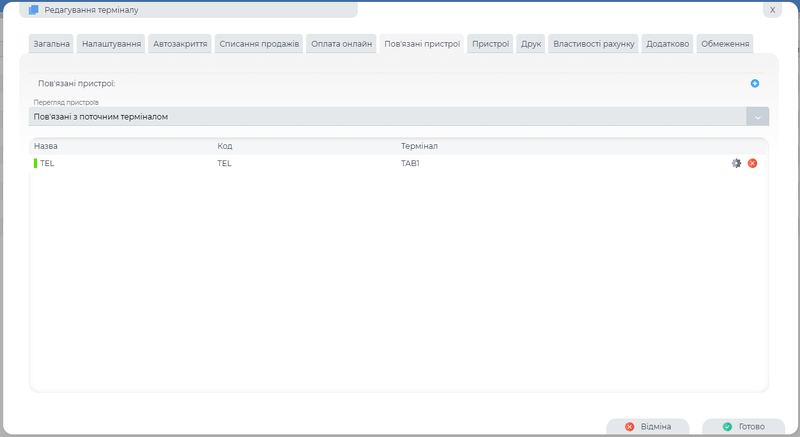Select the Списання продажів tab
This screenshot has height=437, width=800.
259,44
